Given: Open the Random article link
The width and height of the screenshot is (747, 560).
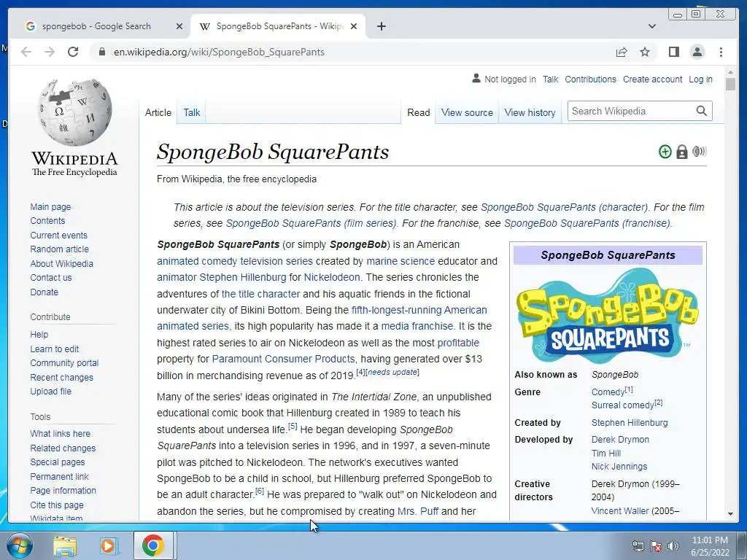Looking at the screenshot, I should pyautogui.click(x=60, y=249).
